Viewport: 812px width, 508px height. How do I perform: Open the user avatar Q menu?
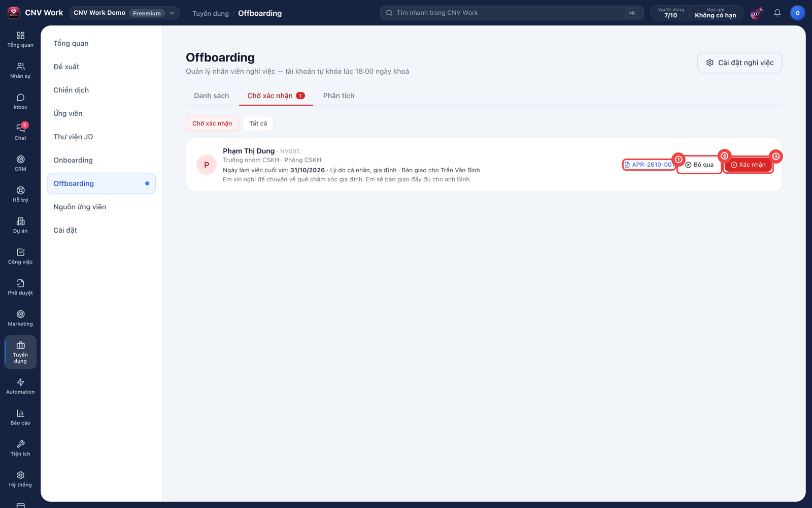(797, 13)
